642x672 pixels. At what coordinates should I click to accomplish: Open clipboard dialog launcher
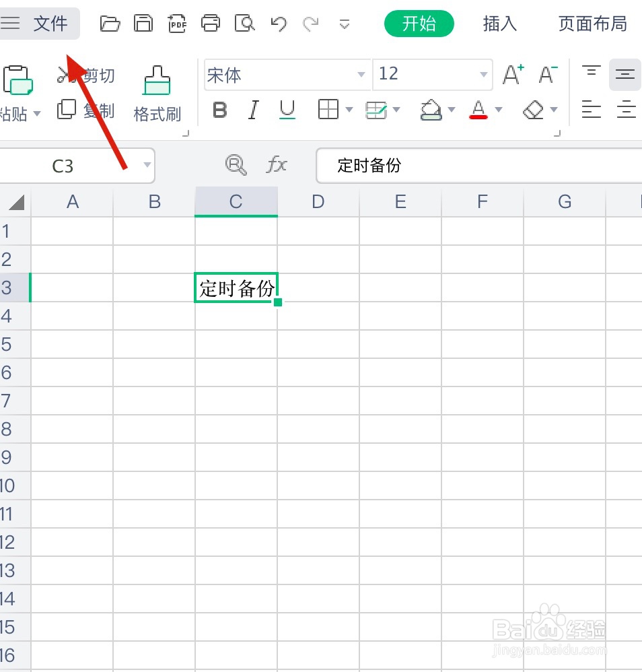pos(186,133)
